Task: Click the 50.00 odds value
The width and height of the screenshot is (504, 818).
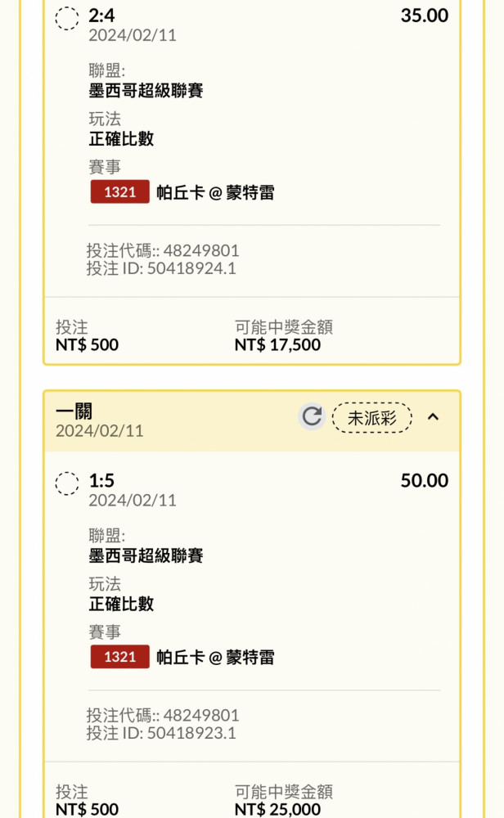Action: coord(424,480)
